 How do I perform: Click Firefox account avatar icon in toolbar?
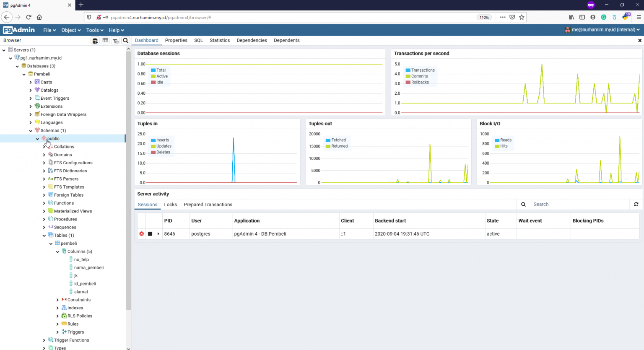click(x=593, y=17)
